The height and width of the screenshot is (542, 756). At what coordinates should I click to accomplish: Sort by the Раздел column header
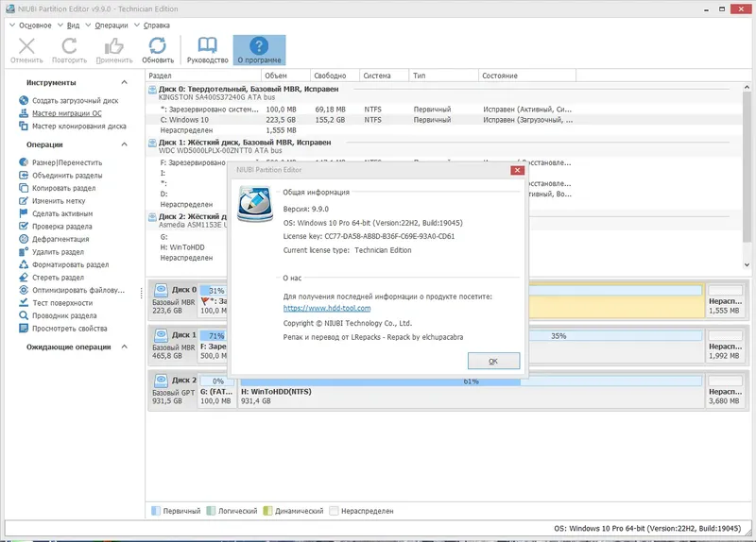[203, 76]
